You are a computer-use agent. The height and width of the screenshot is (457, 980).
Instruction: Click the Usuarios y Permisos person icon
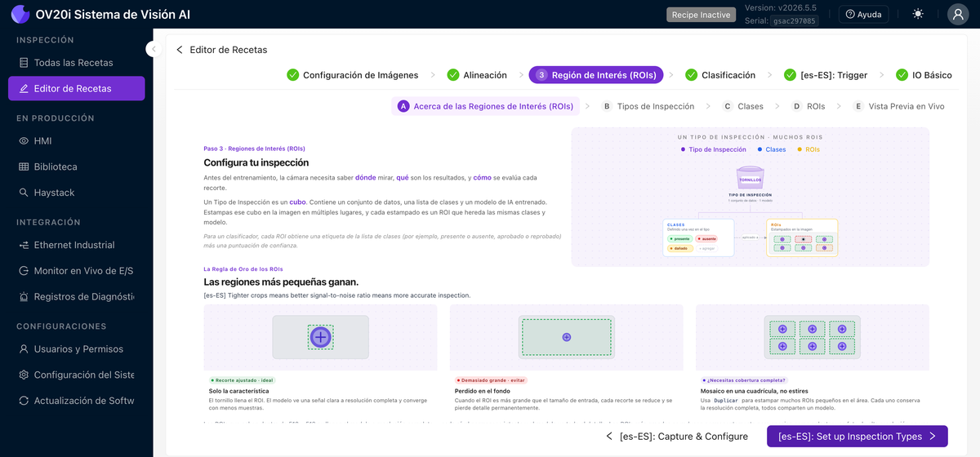tap(24, 349)
